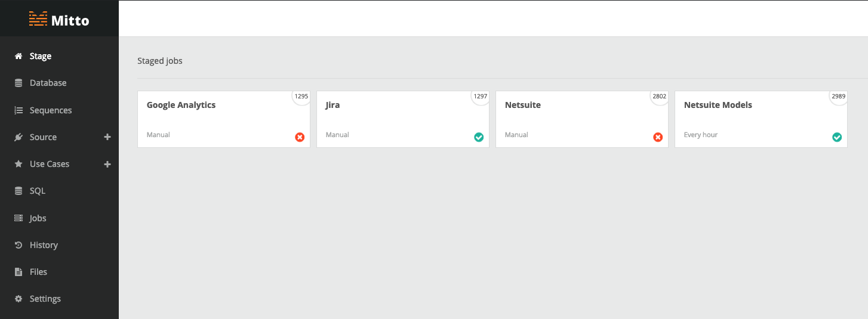Click the Use Cases star icon
Viewport: 868px width, 319px height.
(19, 164)
